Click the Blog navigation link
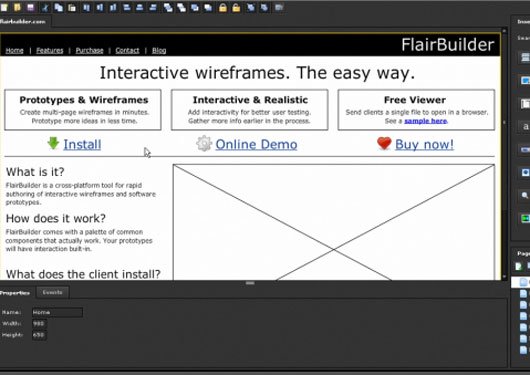 [x=159, y=50]
